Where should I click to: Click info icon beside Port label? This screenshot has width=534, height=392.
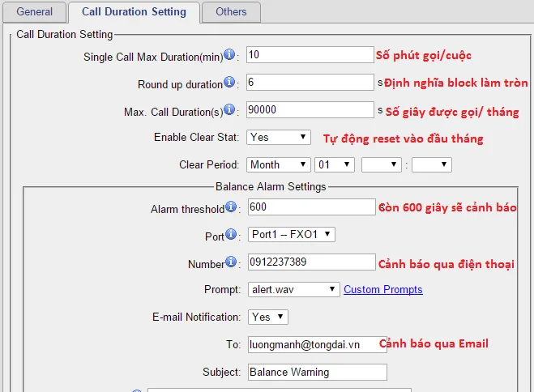pos(233,235)
